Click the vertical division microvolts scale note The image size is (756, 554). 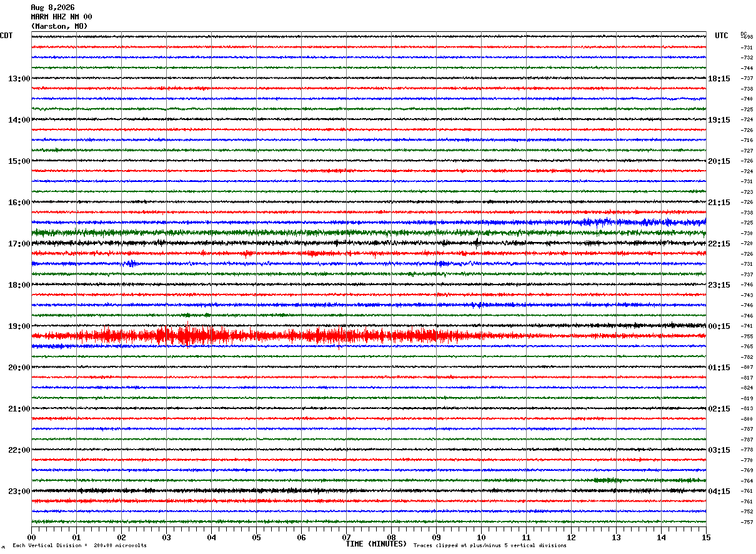(x=79, y=546)
